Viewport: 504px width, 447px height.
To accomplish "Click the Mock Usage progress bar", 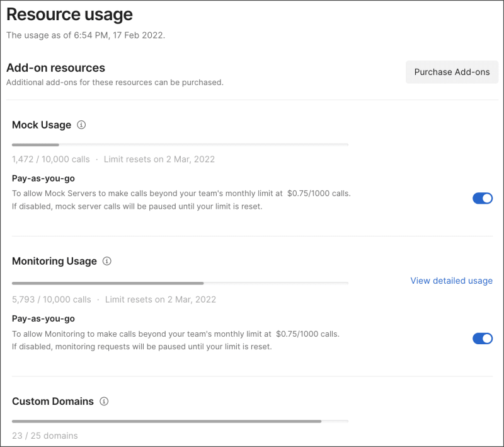I will coord(180,145).
